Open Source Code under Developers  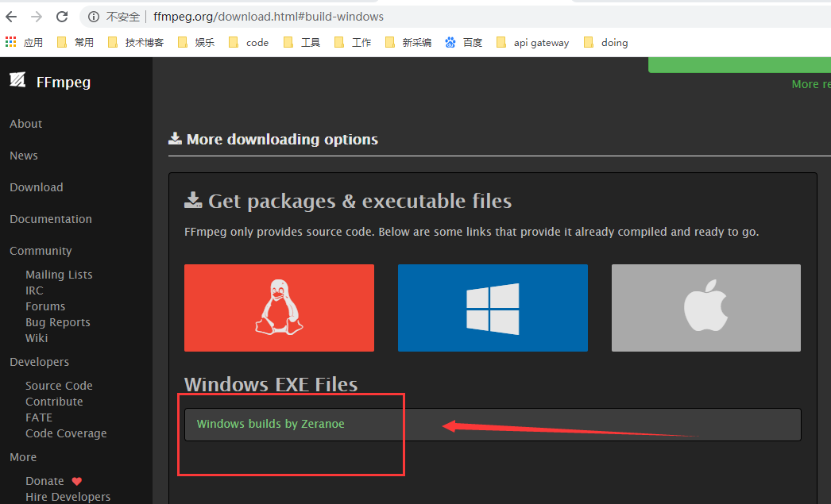coord(59,386)
